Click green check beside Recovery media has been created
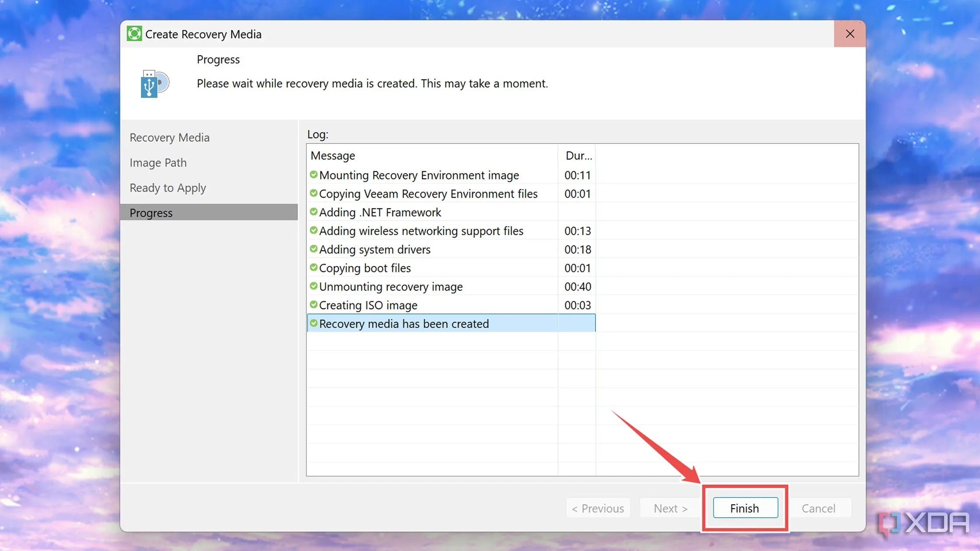Image resolution: width=980 pixels, height=551 pixels. [x=314, y=324]
